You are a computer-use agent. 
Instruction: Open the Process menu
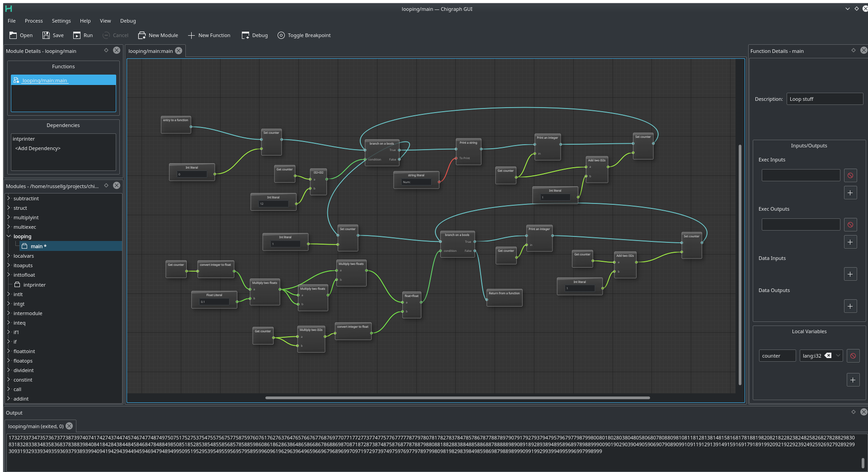pos(33,21)
